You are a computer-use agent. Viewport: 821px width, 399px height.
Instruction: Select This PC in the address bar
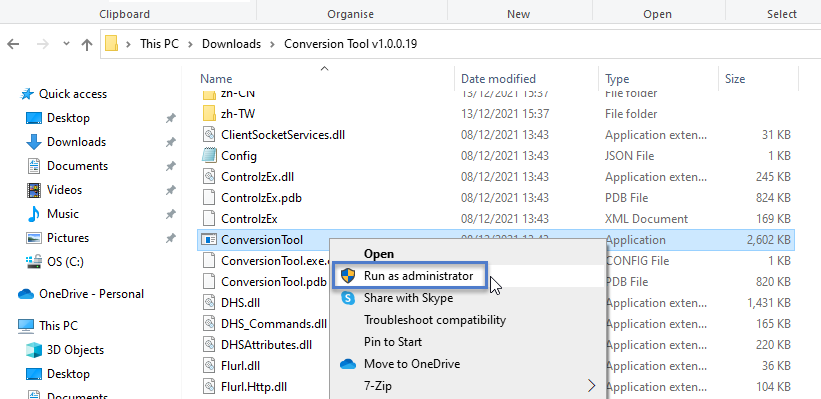159,44
